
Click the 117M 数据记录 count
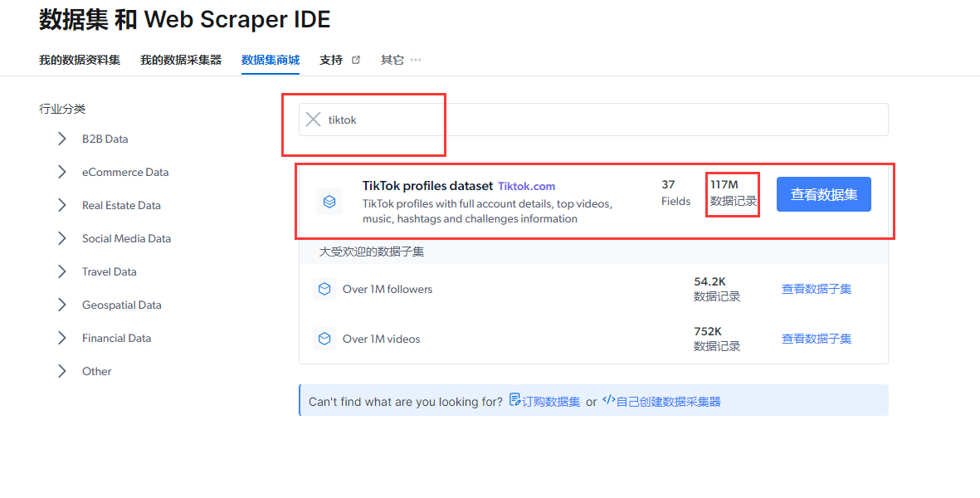tap(733, 193)
